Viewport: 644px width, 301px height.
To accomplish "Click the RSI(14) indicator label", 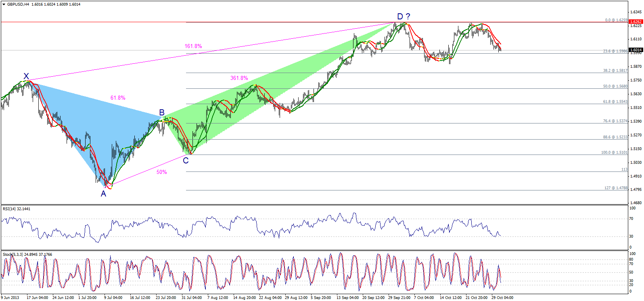I will (16, 209).
